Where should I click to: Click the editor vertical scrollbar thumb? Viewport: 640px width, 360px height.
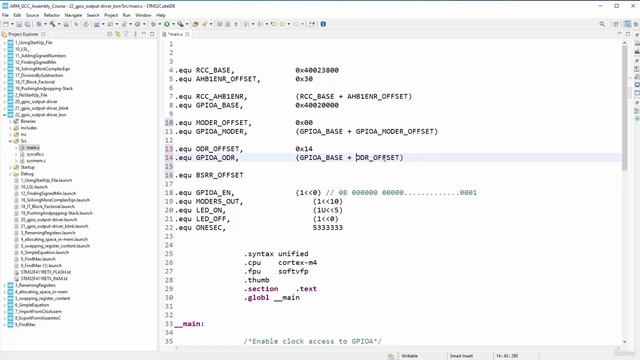tap(624, 108)
